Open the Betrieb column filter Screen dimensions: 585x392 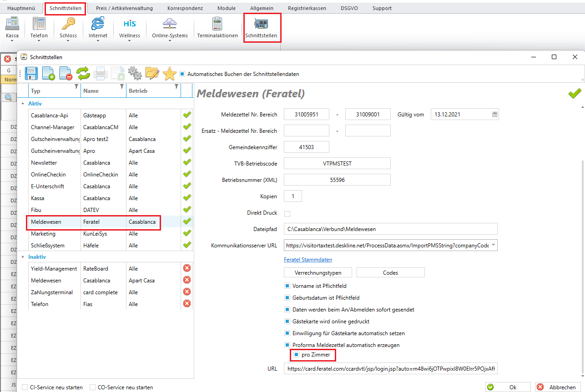(177, 86)
